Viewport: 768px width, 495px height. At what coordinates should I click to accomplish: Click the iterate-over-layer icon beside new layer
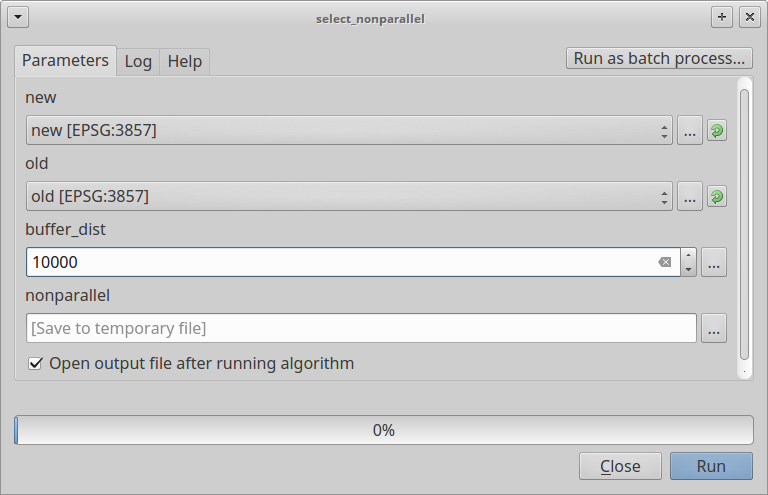[x=717, y=130]
